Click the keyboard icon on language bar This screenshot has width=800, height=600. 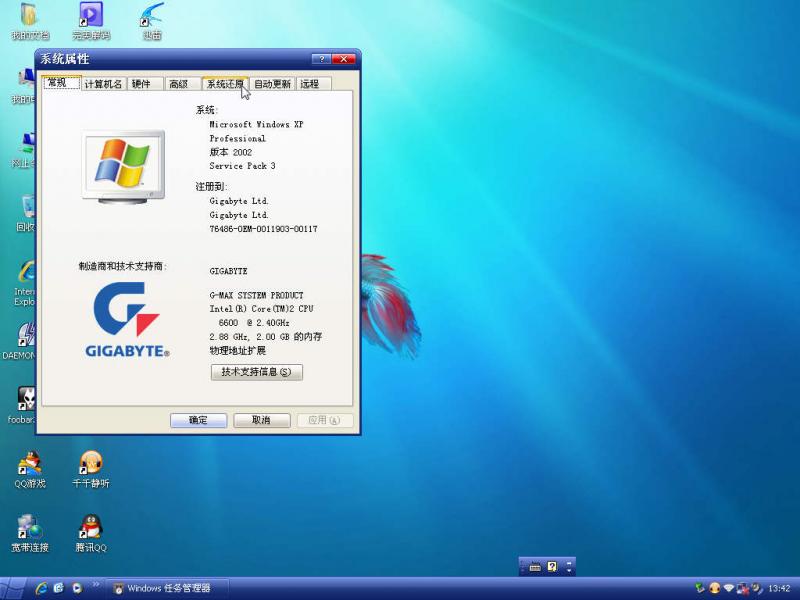coord(535,567)
